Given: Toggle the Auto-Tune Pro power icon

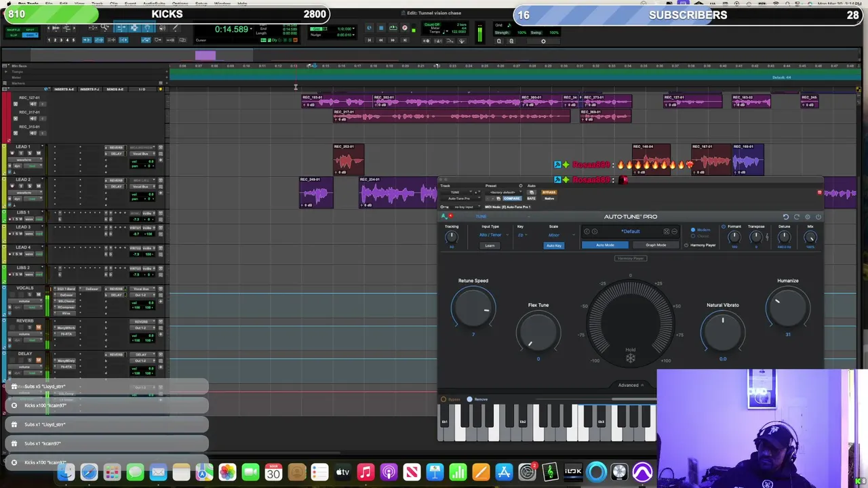Looking at the screenshot, I should coord(818,217).
